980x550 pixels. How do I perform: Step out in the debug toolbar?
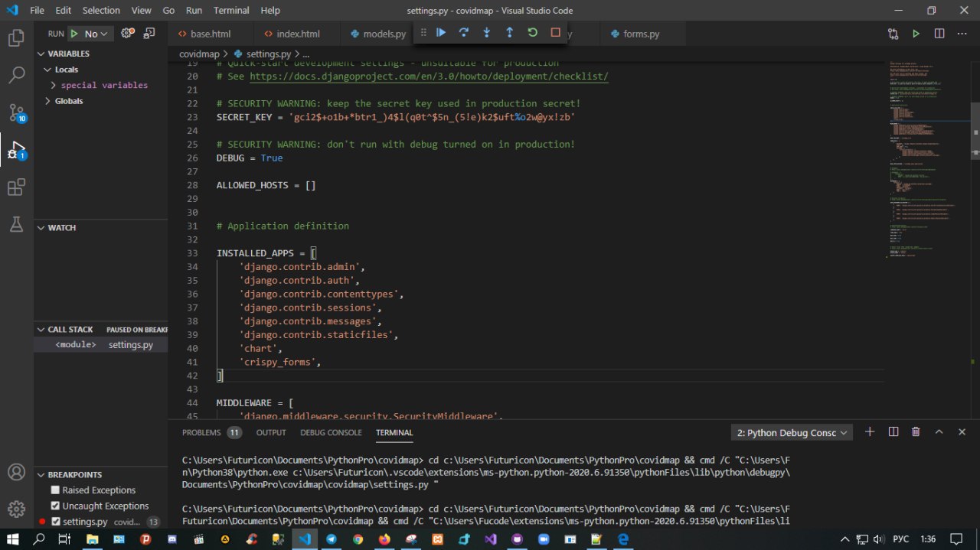(510, 32)
